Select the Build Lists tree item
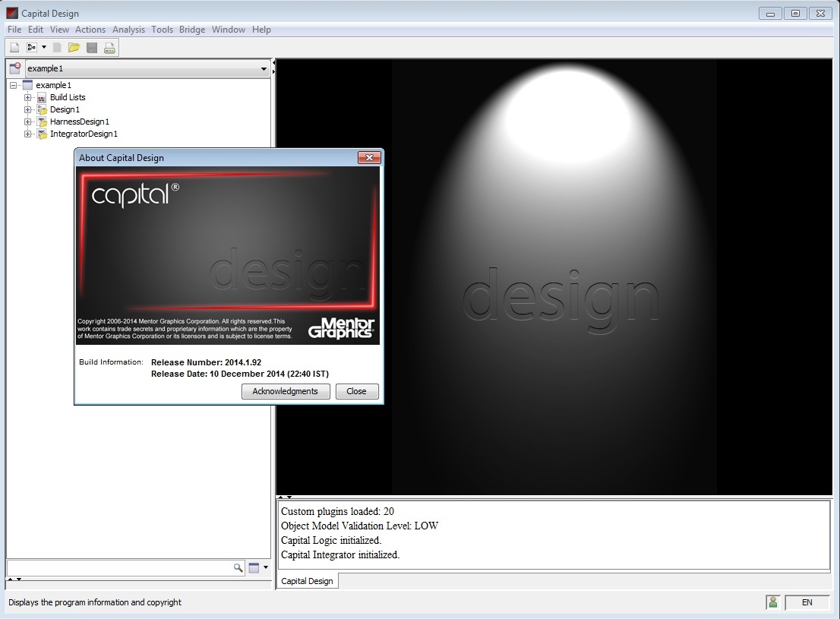Screen dimensions: 840x619 (x=68, y=97)
